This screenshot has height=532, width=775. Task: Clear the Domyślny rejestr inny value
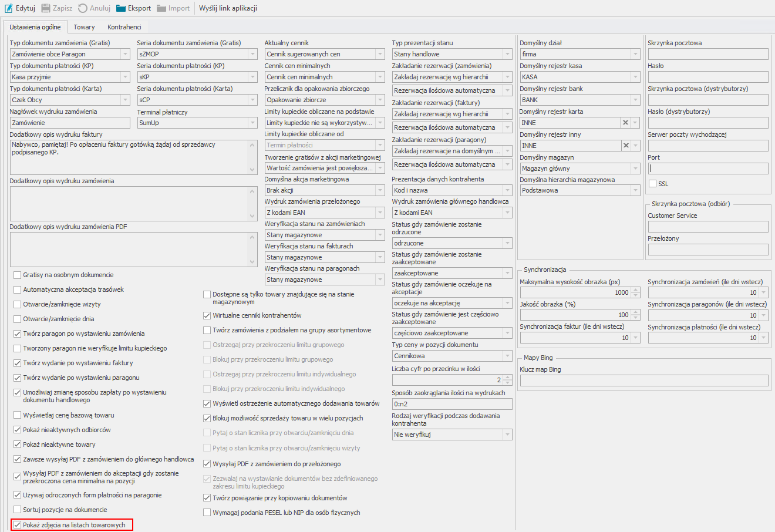[x=625, y=146]
